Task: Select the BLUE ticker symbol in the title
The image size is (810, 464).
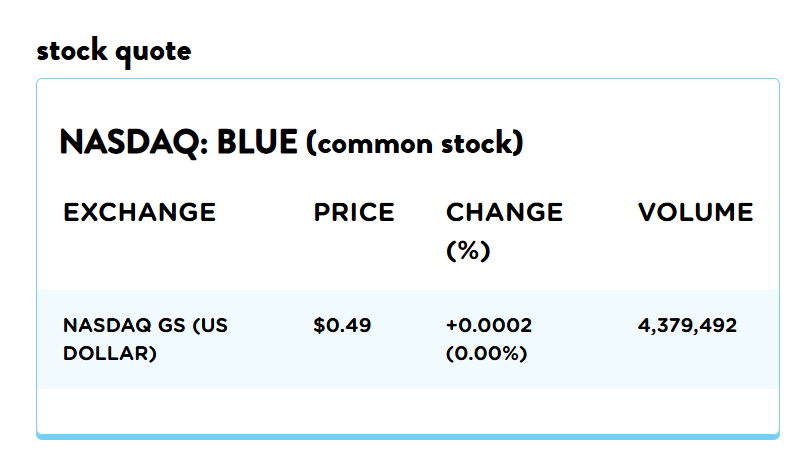Action: [x=257, y=143]
